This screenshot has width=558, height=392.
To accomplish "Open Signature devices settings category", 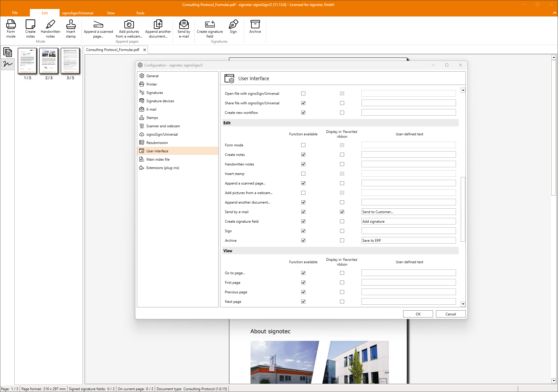I will (178, 101).
